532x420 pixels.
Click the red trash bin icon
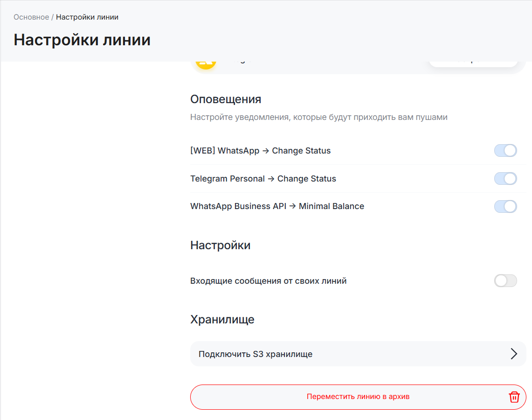[514, 397]
